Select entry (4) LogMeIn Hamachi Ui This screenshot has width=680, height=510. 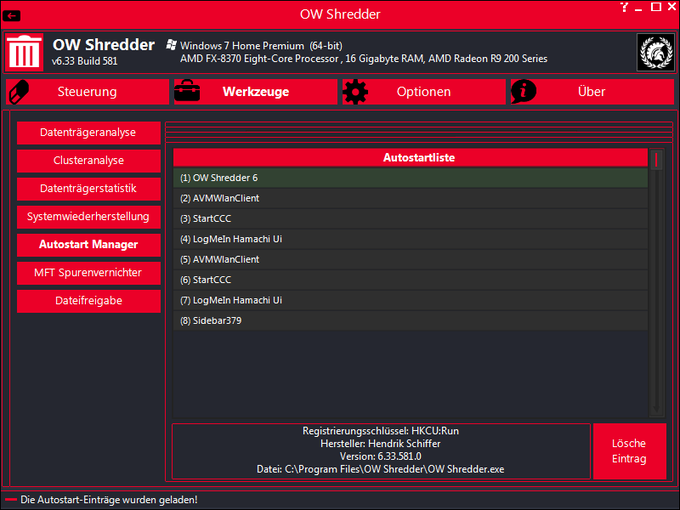(410, 239)
